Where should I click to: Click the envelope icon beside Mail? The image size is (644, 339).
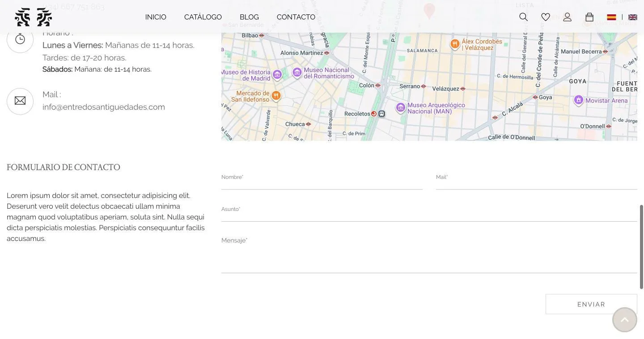click(20, 101)
